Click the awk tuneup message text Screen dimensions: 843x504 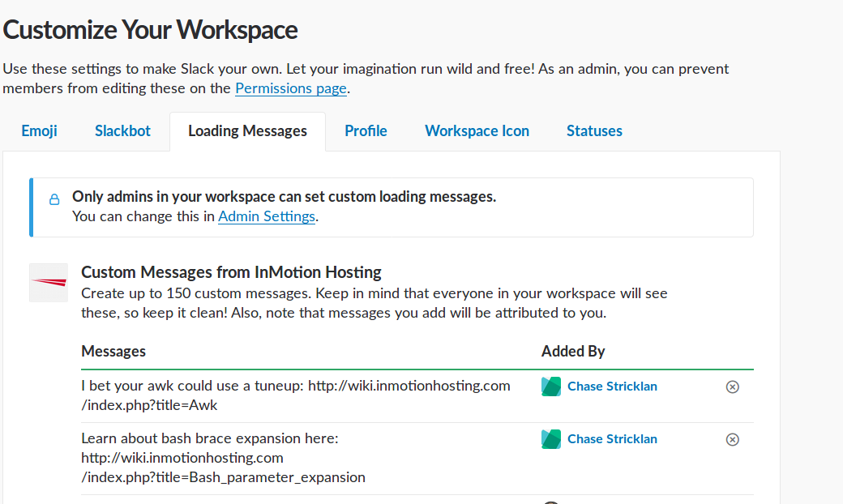[x=295, y=395]
